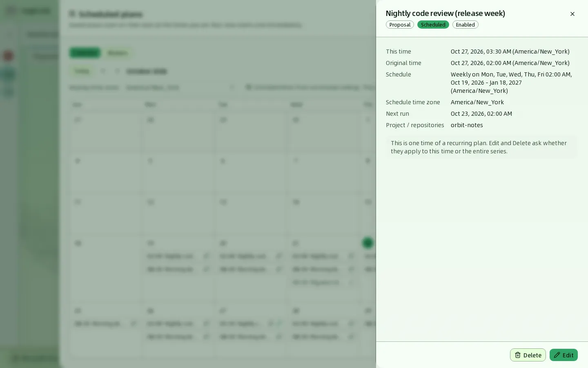Select the Schedule time zone value 'America/New_York'
The height and width of the screenshot is (368, 588).
point(477,102)
